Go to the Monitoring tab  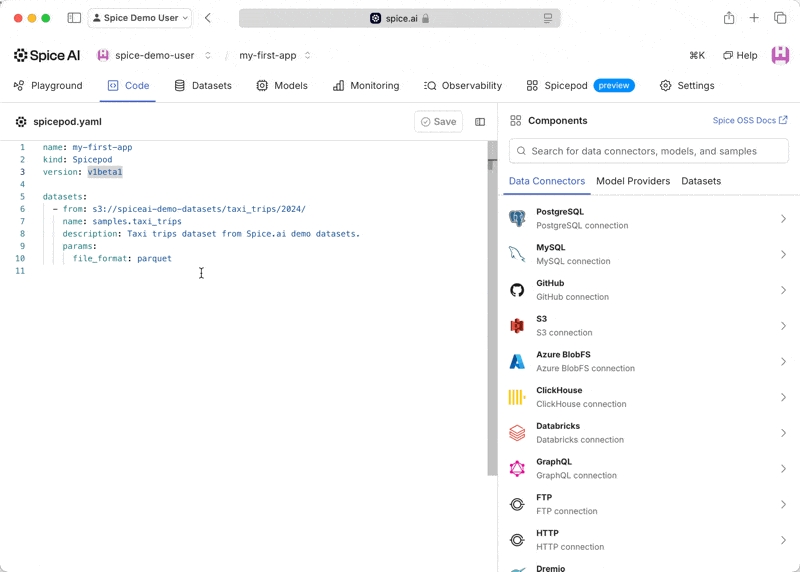tap(366, 86)
